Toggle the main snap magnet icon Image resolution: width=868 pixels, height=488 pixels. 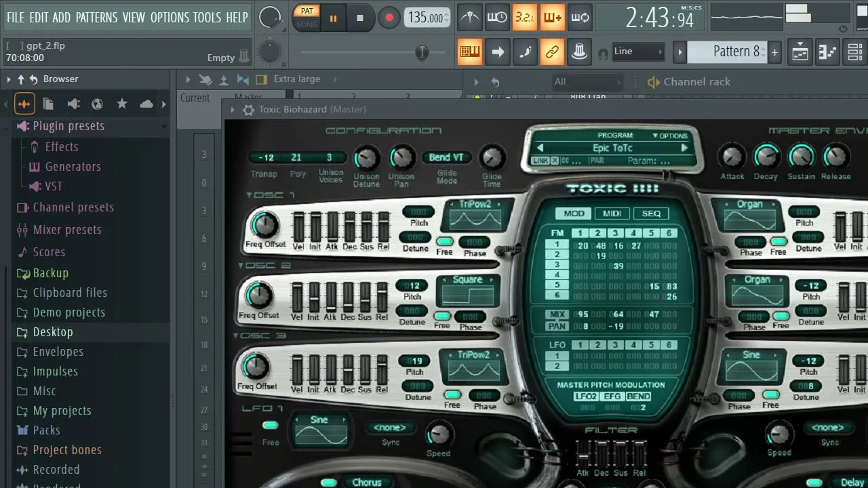coord(602,52)
